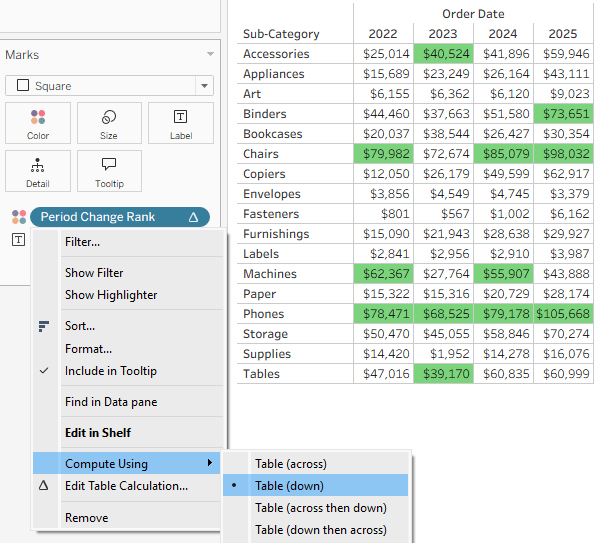Screen dimensions: 606x543
Task: Choose Edit Table Calculation from menu
Action: 126,486
